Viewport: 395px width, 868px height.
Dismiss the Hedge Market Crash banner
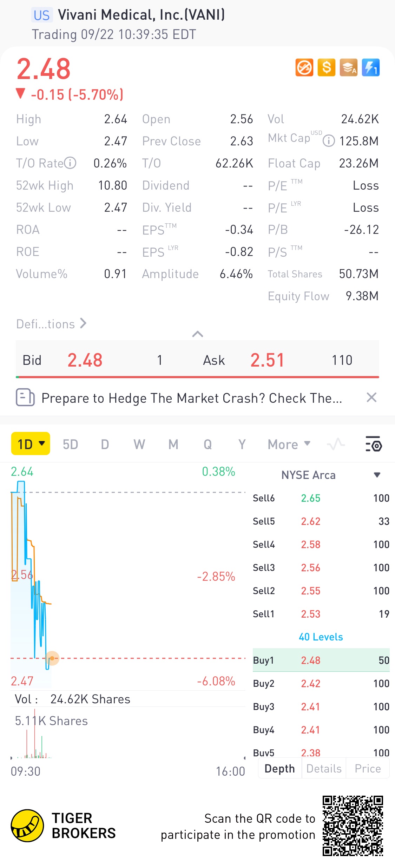[x=371, y=397]
